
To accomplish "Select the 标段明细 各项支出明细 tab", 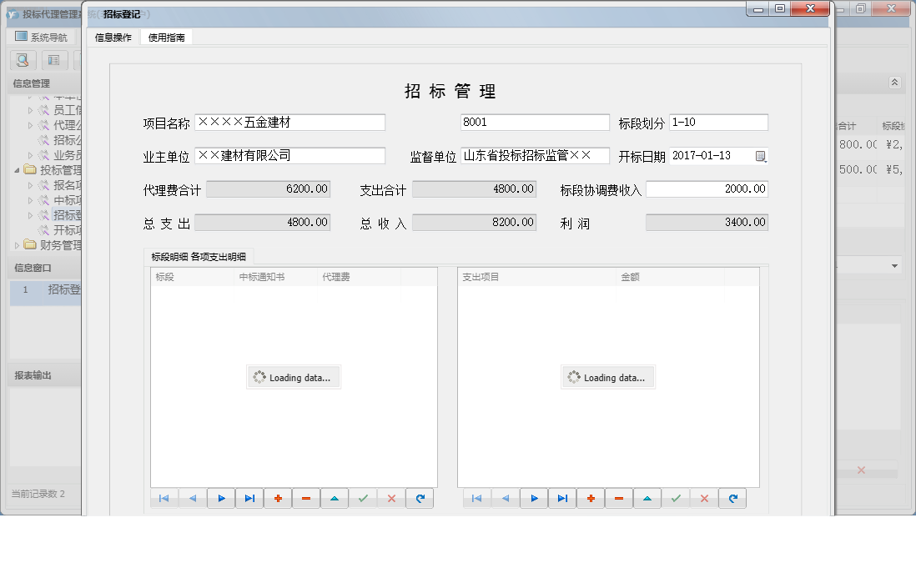I will (199, 256).
